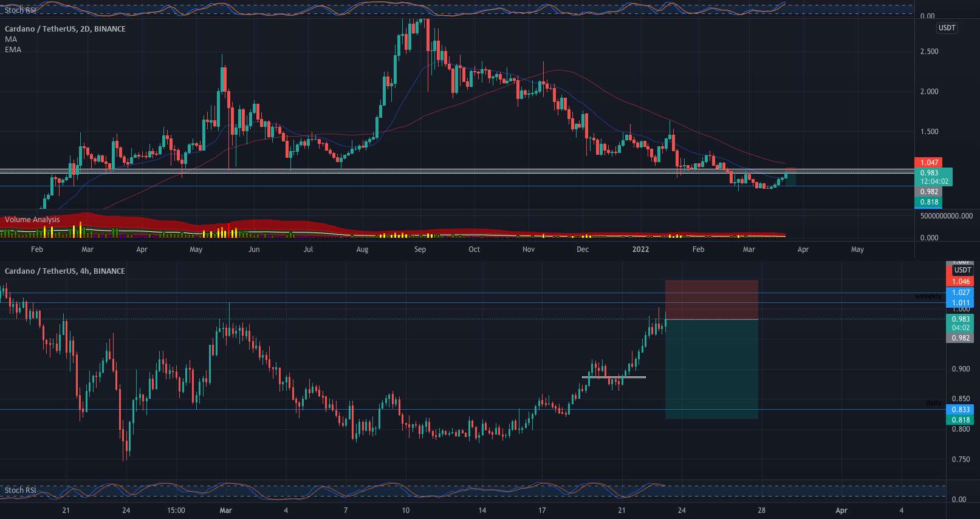
Task: Click the blue 1.011 price label
Action: tap(961, 303)
